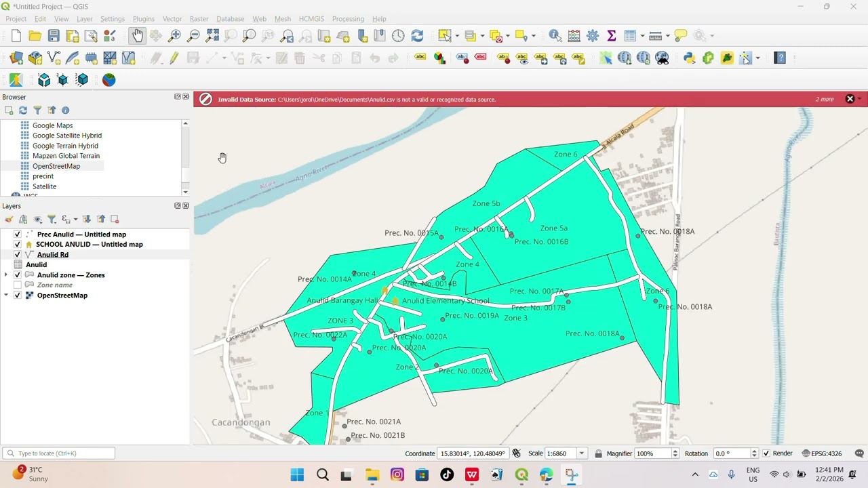The width and height of the screenshot is (868, 488).
Task: Expand the '2 more' messages dropdown
Action: [860, 100]
